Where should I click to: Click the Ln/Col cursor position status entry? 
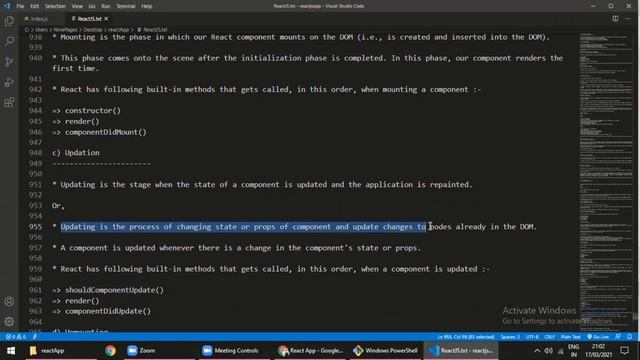click(x=466, y=337)
